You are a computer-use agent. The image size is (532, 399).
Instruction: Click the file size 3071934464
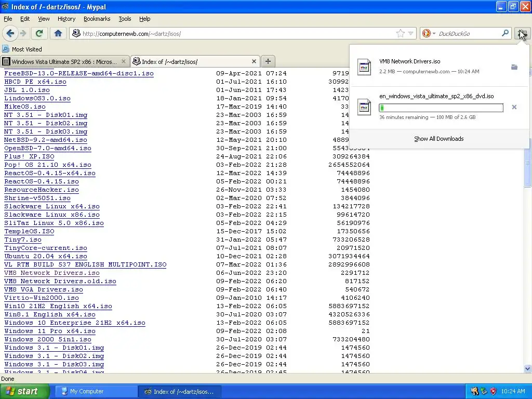[349, 256]
